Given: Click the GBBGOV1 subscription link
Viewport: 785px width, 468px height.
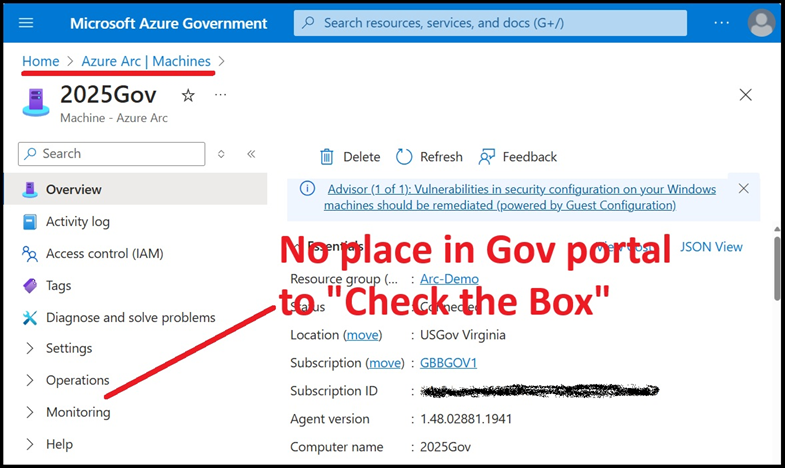Looking at the screenshot, I should (448, 363).
